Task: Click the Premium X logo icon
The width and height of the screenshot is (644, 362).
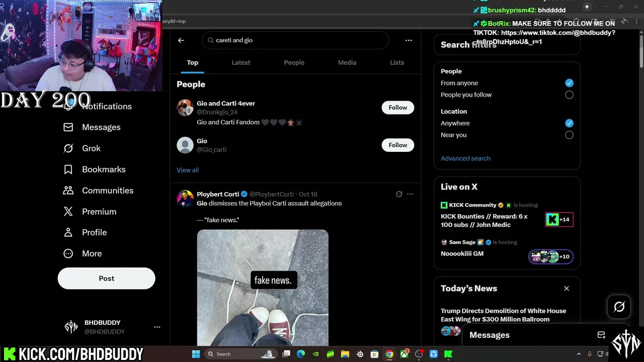Action: click(68, 212)
